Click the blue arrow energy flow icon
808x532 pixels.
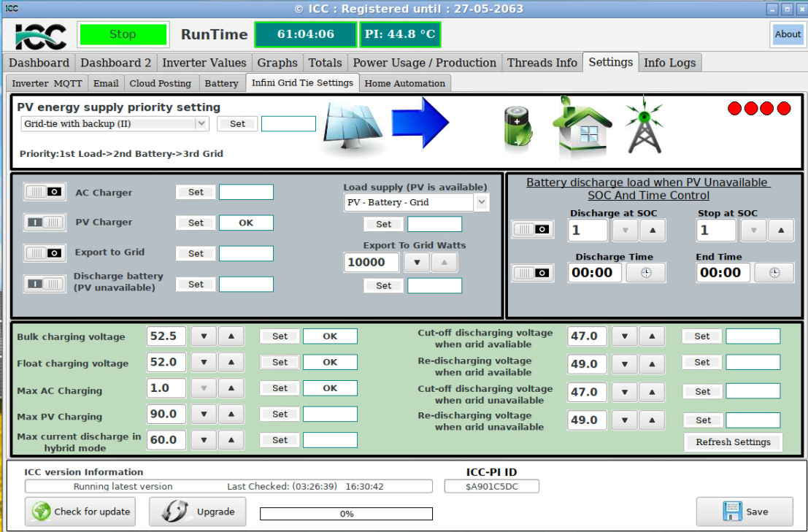click(x=420, y=123)
